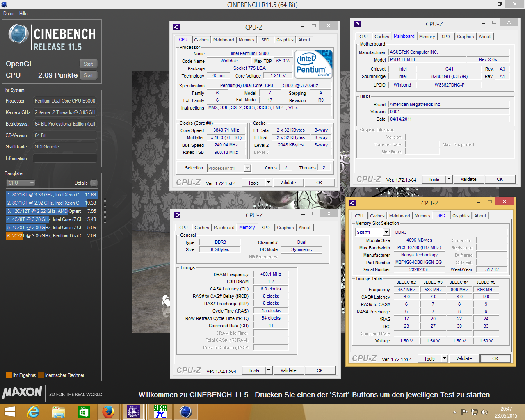Click the Details arrow in the Rangliste
Screen dimensions: 525x420
[x=94, y=183]
